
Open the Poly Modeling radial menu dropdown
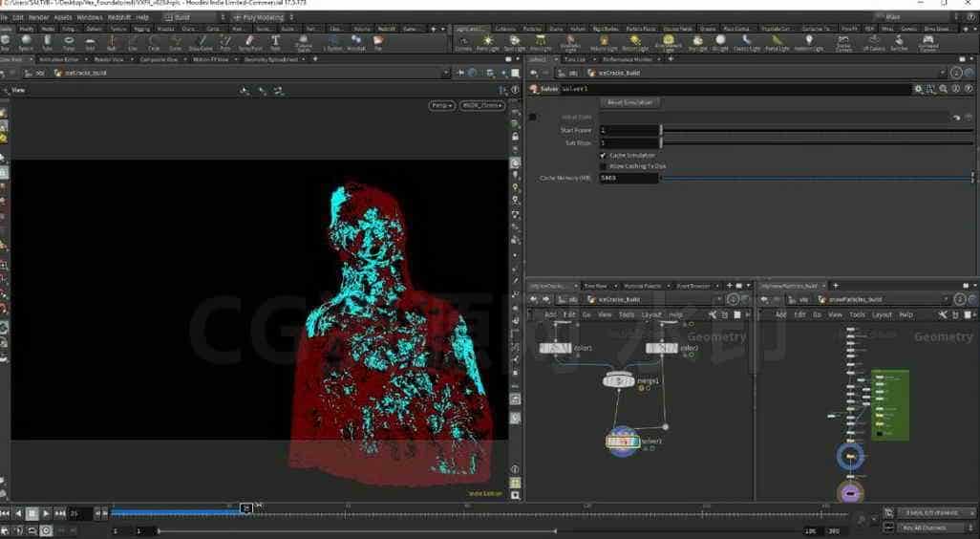point(263,17)
